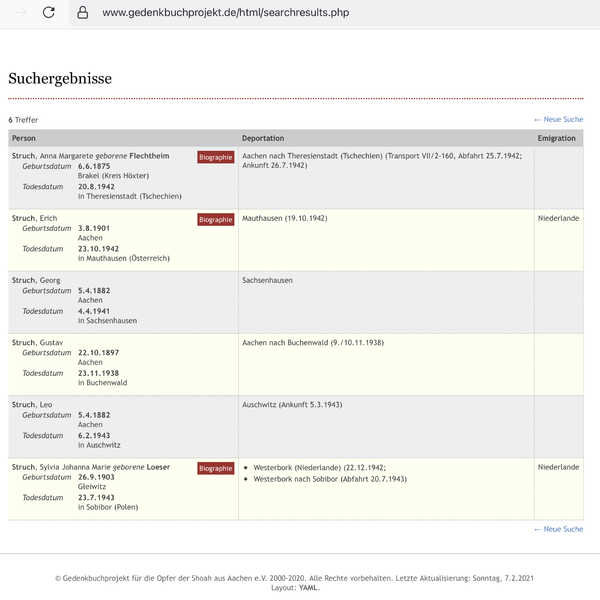Image resolution: width=600 pixels, height=600 pixels.
Task: Click the browser reload icon
Action: [48, 13]
